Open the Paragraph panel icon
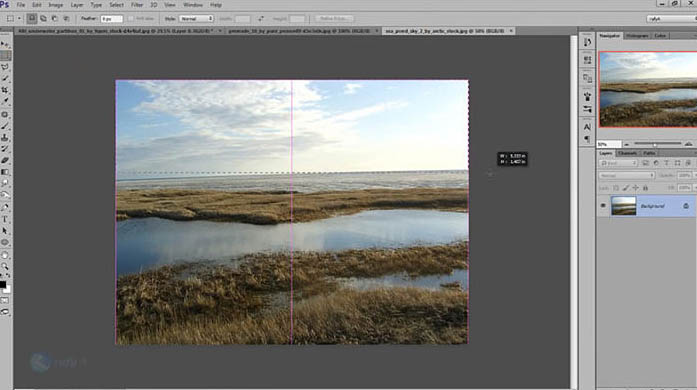This screenshot has height=390, width=697. 587,139
